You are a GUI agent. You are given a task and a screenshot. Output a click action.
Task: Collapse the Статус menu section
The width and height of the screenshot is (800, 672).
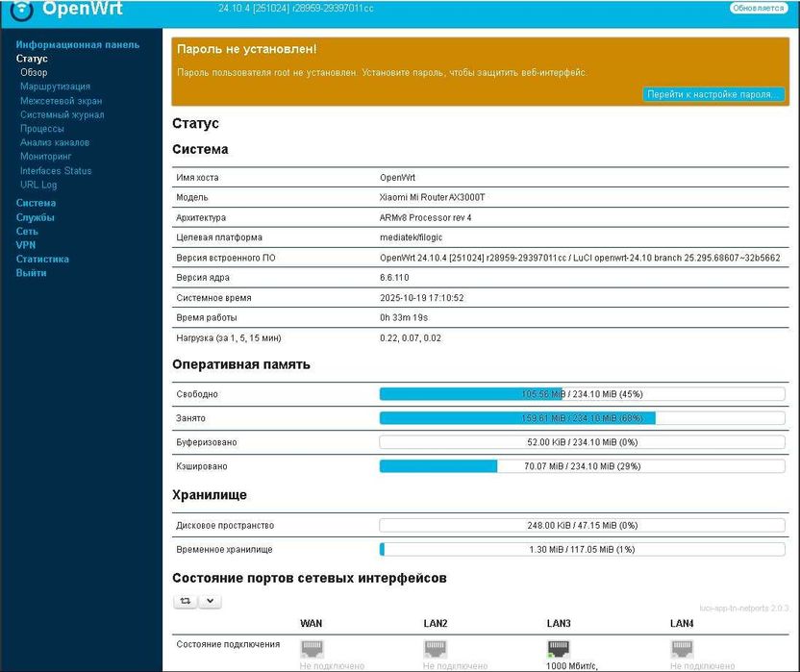tap(32, 59)
